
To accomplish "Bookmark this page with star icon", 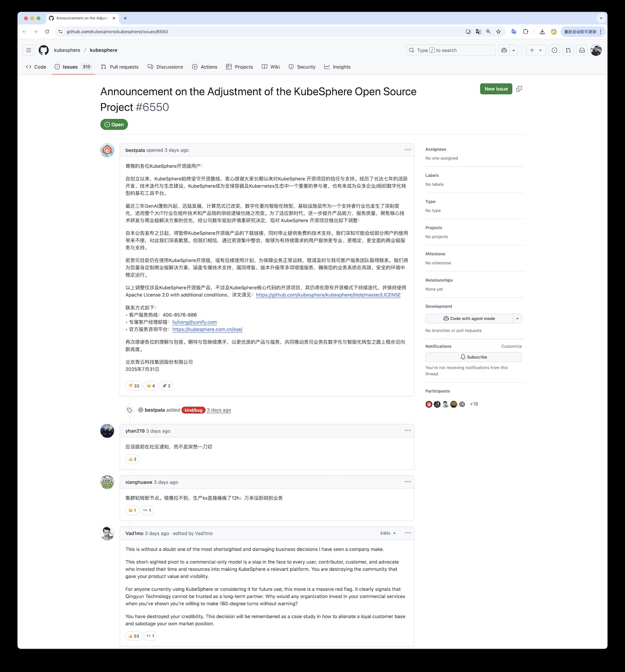I will pos(498,32).
